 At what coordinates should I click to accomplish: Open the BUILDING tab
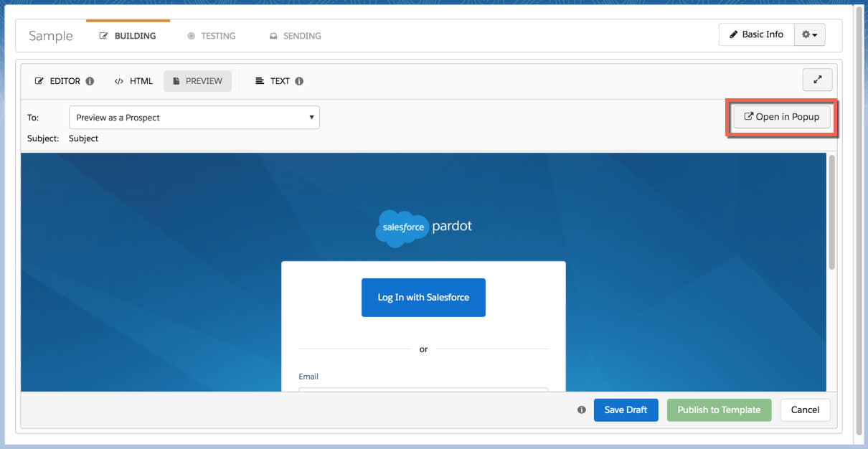click(128, 36)
